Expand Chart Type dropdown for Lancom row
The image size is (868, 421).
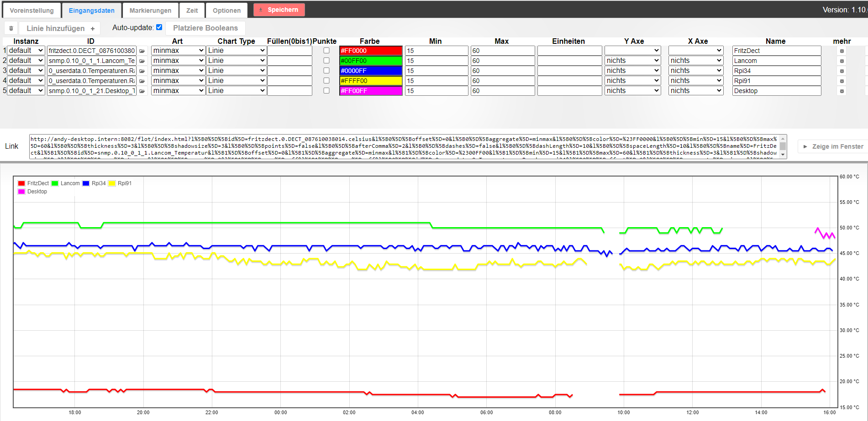(236, 61)
